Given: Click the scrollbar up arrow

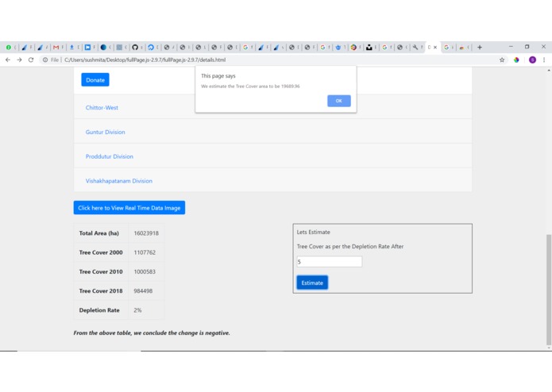Looking at the screenshot, I should pos(549,71).
